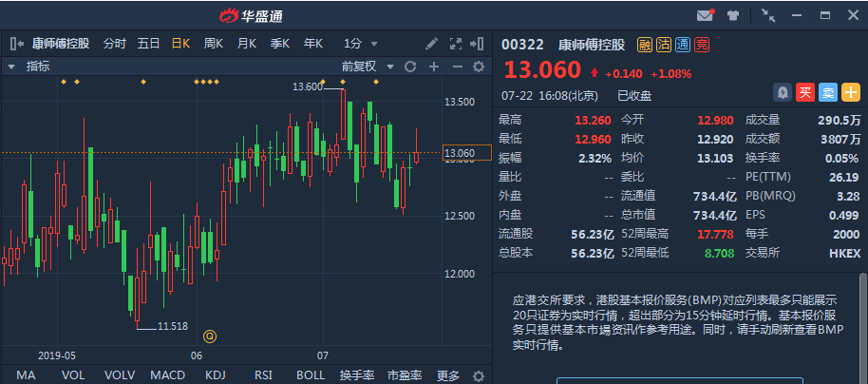Click the 已收盘 market status text
This screenshot has height=384, width=868.
(x=634, y=96)
